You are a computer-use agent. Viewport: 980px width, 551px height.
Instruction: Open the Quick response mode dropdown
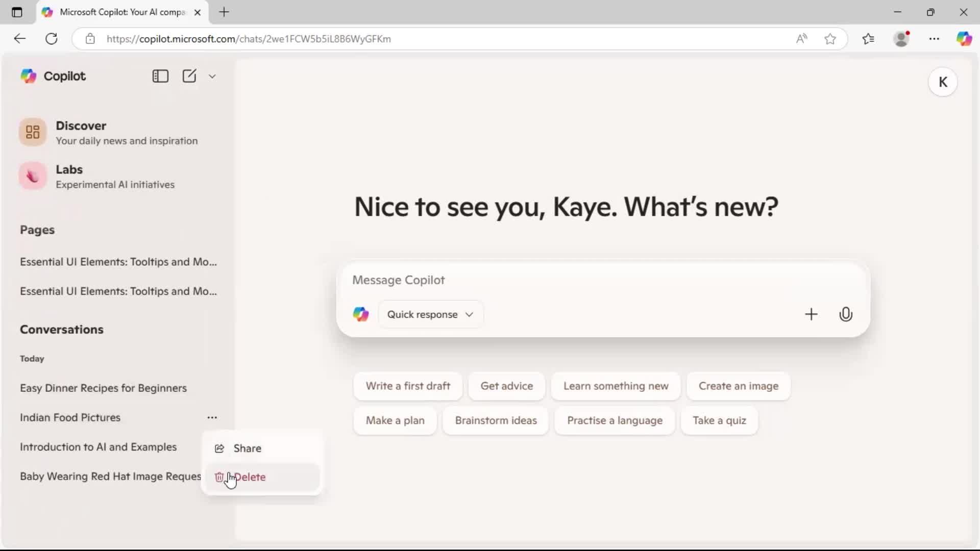pos(430,314)
